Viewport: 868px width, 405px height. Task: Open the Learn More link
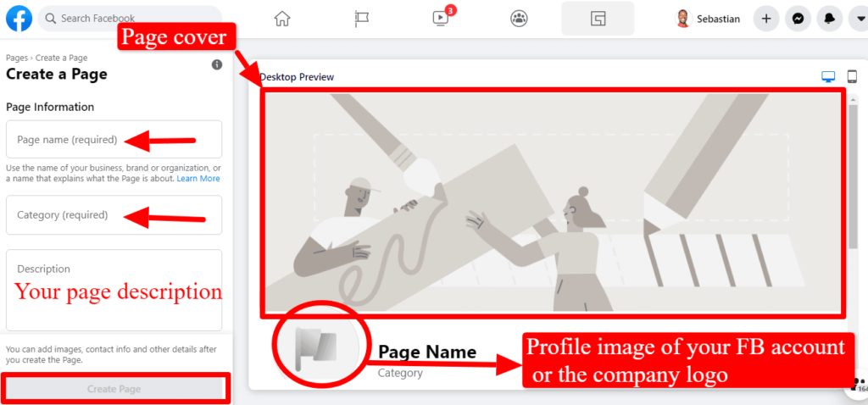(x=198, y=179)
